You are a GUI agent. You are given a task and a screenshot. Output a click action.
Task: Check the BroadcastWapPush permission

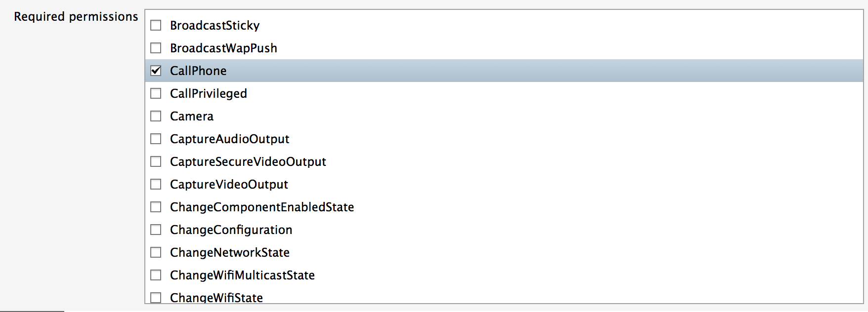[156, 48]
